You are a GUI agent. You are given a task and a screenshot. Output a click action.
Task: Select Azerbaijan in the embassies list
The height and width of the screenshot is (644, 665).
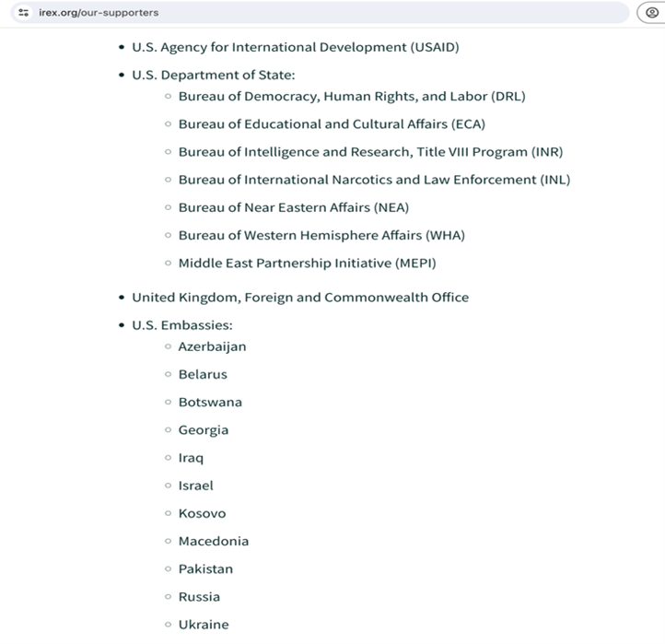(x=212, y=347)
